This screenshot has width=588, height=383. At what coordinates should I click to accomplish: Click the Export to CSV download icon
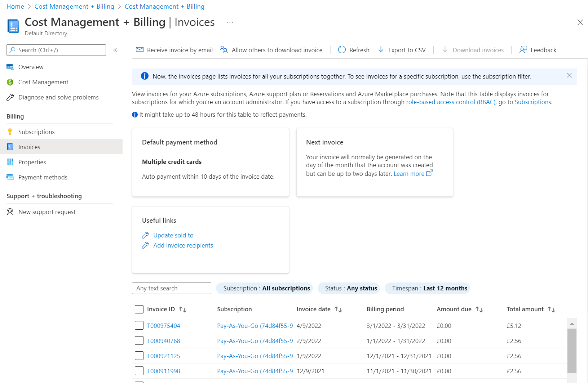coord(381,50)
